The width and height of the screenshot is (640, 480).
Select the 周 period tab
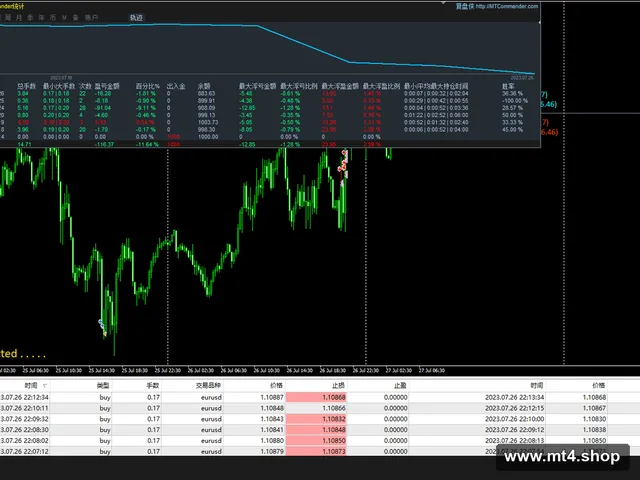pos(8,18)
